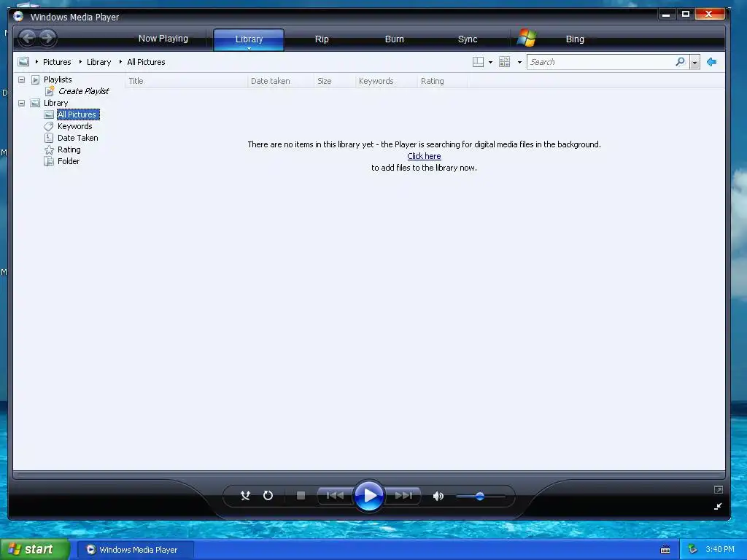747x560 pixels.
Task: Open the Now Playing tab
Action: (x=163, y=39)
